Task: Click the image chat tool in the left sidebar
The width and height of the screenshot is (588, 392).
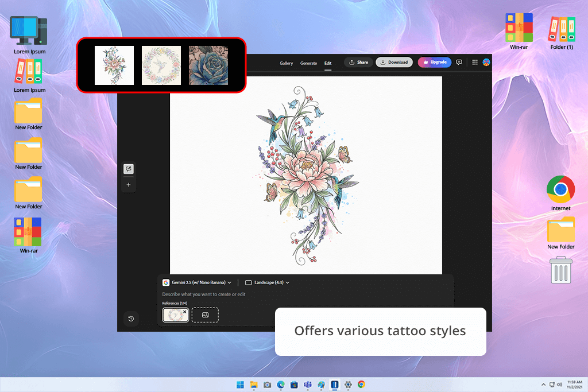Action: tap(129, 169)
